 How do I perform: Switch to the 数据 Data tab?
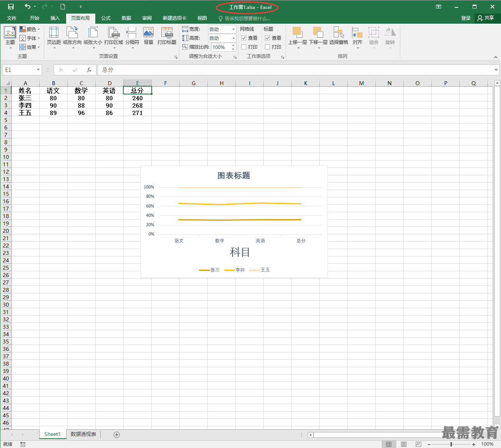(x=126, y=18)
